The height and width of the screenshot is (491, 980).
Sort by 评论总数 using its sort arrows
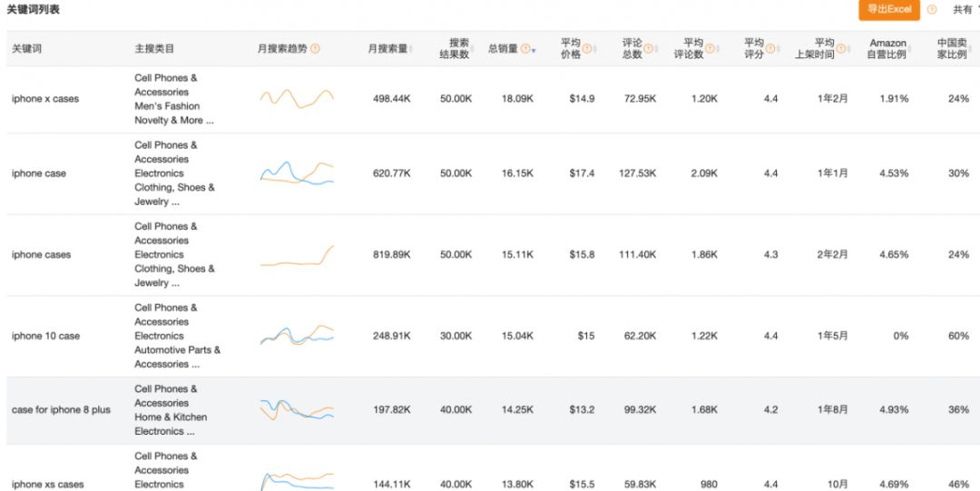[x=656, y=49]
